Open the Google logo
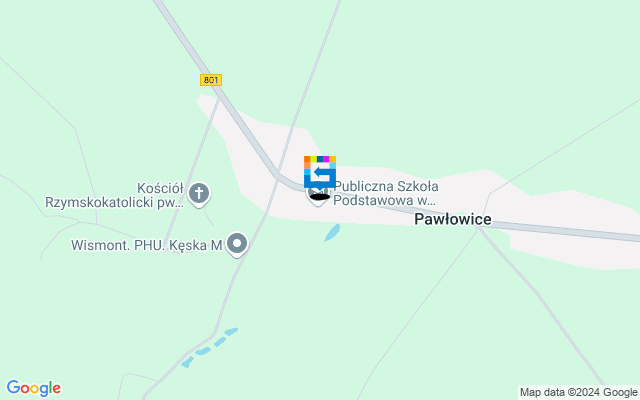The height and width of the screenshot is (400, 640). 34,388
